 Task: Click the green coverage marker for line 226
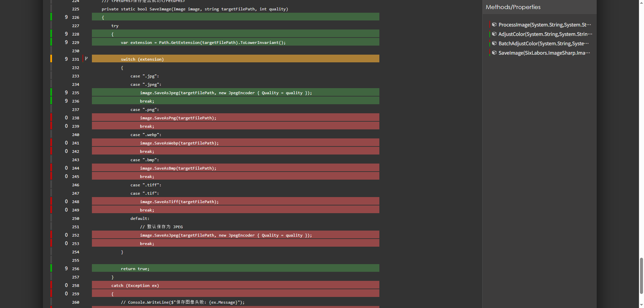click(51, 17)
